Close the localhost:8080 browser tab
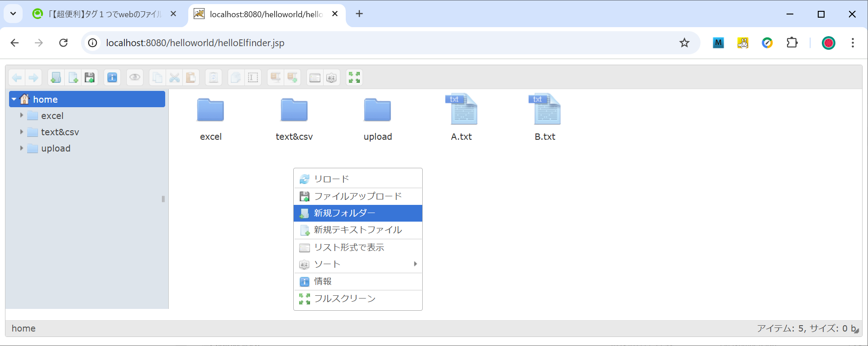The height and width of the screenshot is (346, 868). (x=335, y=14)
